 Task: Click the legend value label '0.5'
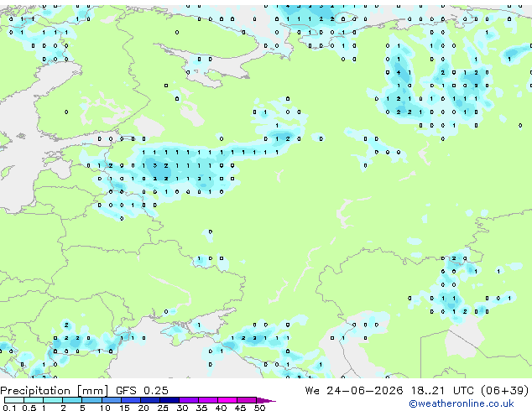[29, 408]
